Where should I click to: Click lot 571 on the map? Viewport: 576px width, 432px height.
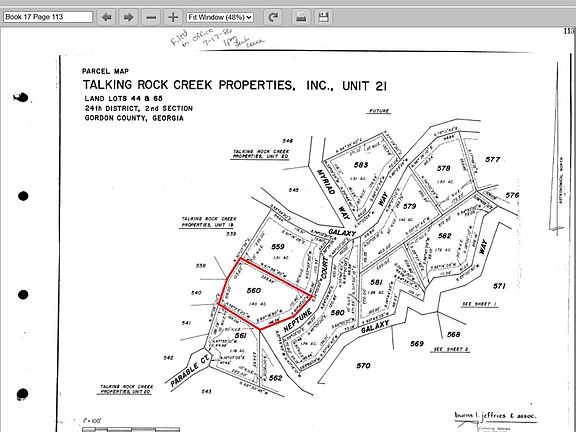click(x=499, y=286)
